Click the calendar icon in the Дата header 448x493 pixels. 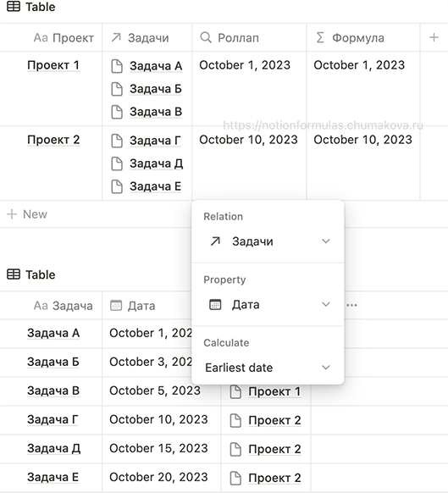coord(116,305)
